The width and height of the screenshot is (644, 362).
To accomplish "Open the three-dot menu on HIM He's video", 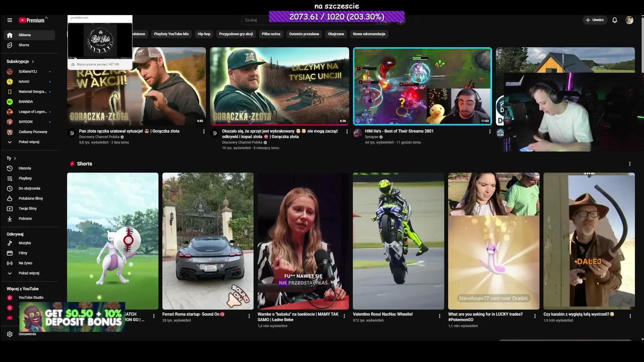I will pos(490,131).
